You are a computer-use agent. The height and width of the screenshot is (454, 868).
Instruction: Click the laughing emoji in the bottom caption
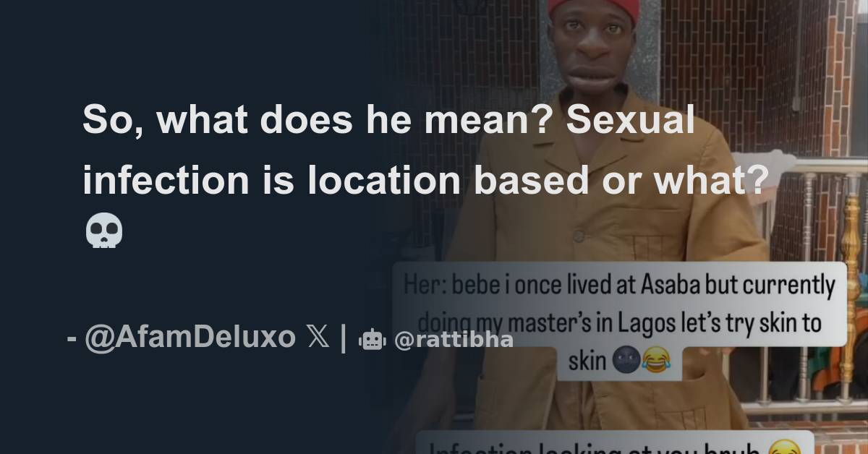786,447
